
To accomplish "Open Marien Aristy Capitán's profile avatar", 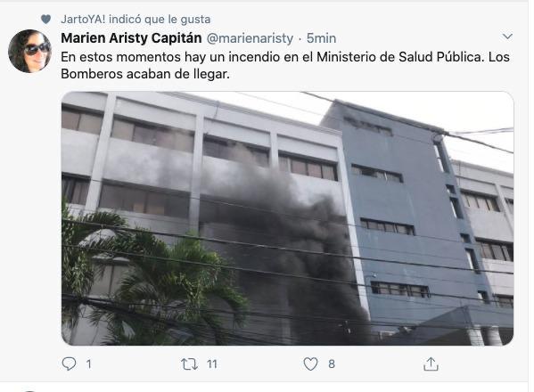I will [x=29, y=51].
